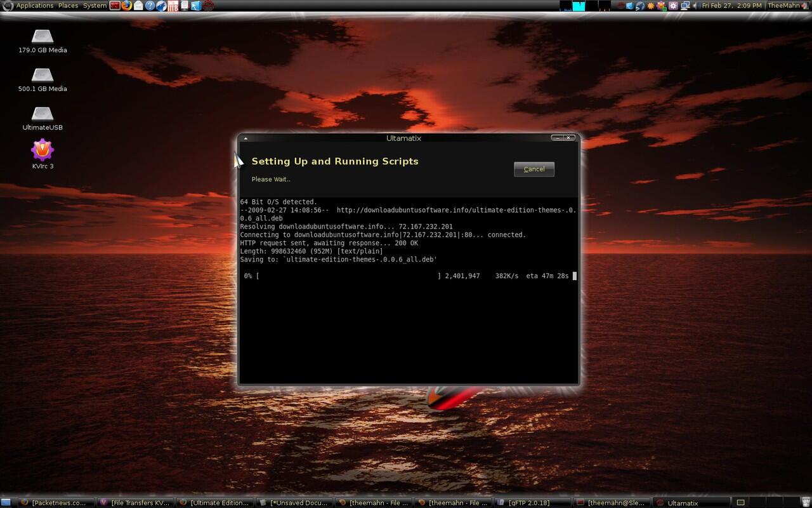The width and height of the screenshot is (812, 508).
Task: Open the Places menu
Action: pos(67,5)
